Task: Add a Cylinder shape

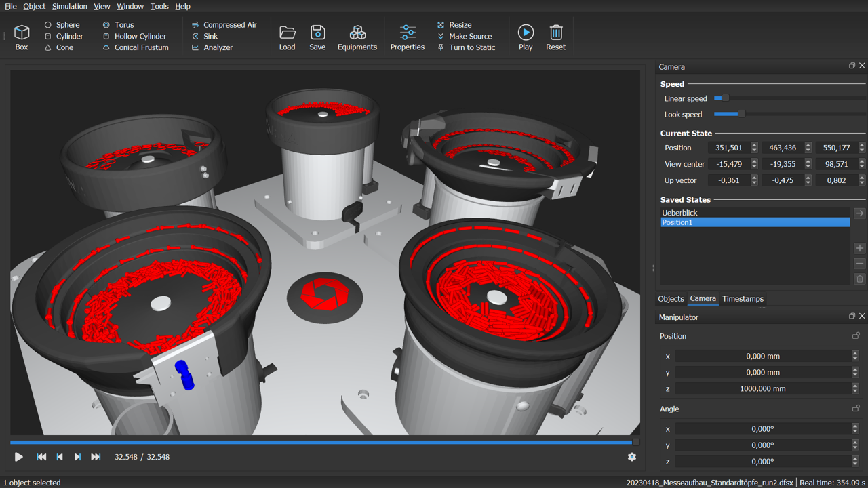Action: [x=63, y=37]
